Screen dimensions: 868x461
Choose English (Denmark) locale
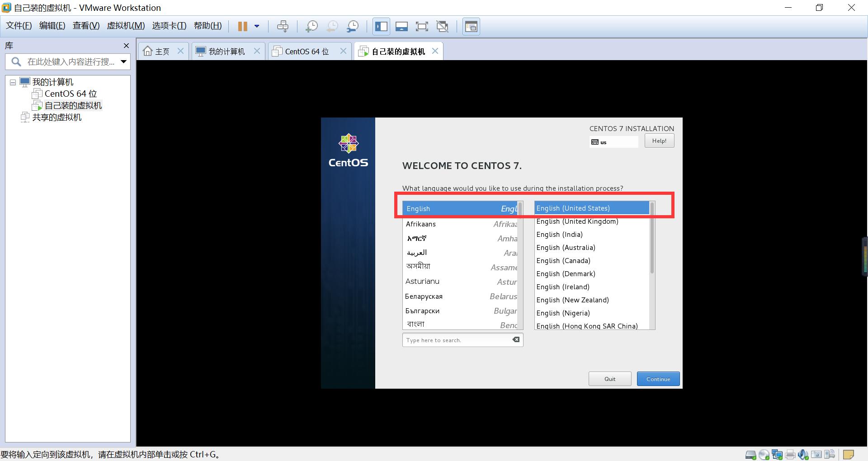coord(592,274)
